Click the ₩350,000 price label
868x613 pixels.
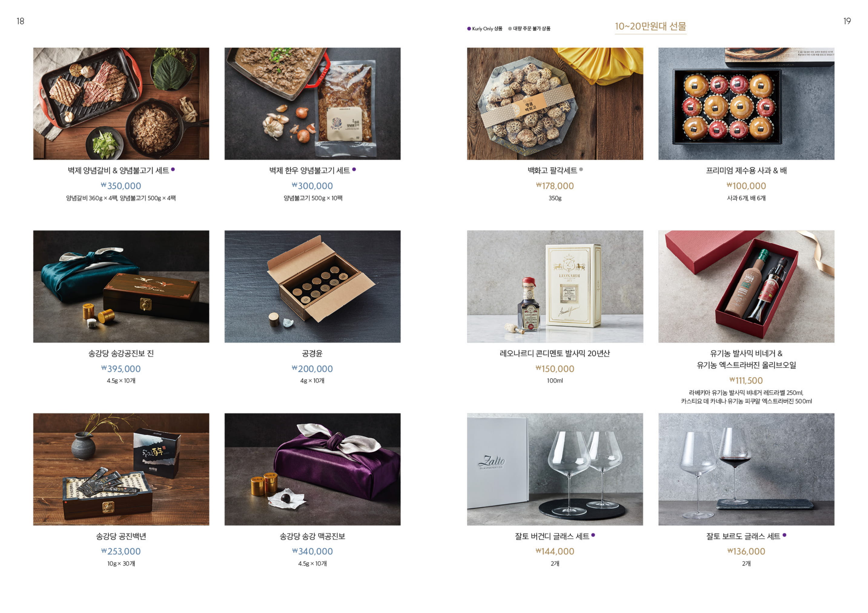(x=121, y=186)
